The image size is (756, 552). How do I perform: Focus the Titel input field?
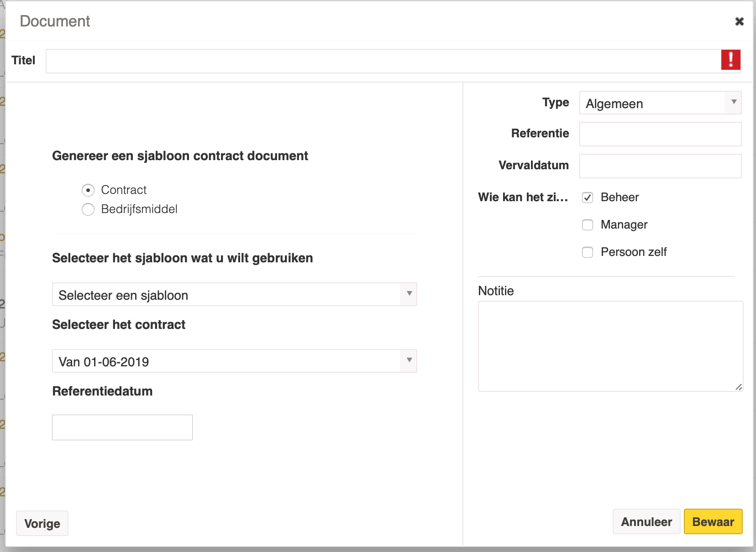point(393,61)
